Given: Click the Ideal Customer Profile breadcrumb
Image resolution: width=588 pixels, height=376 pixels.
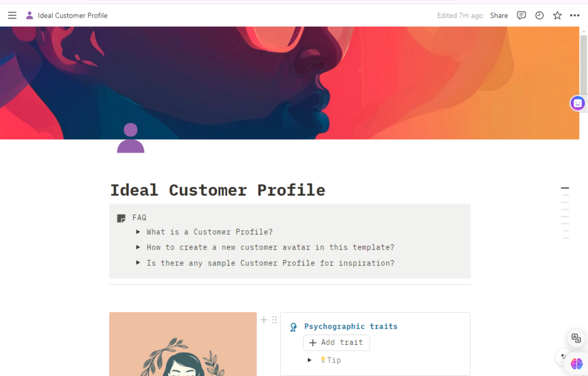Looking at the screenshot, I should 72,15.
